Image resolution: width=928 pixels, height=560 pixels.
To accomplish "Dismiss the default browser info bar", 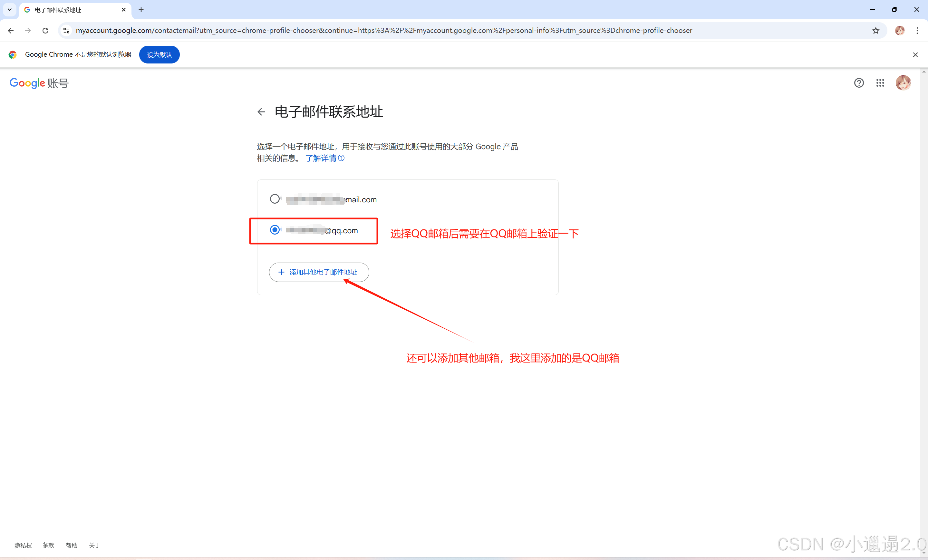I will (915, 55).
